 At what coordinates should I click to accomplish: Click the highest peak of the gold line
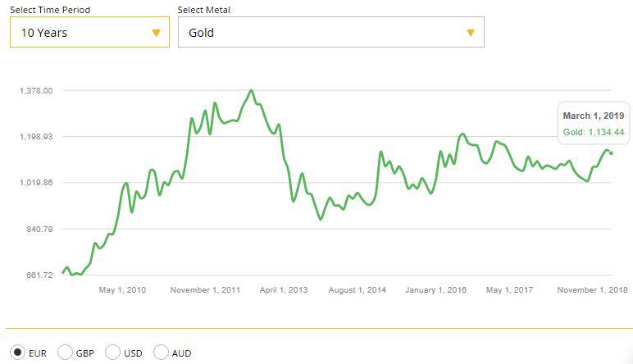coord(251,91)
